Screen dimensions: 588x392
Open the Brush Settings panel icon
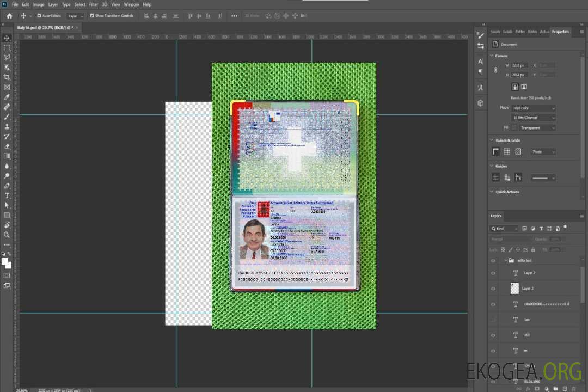(x=481, y=35)
